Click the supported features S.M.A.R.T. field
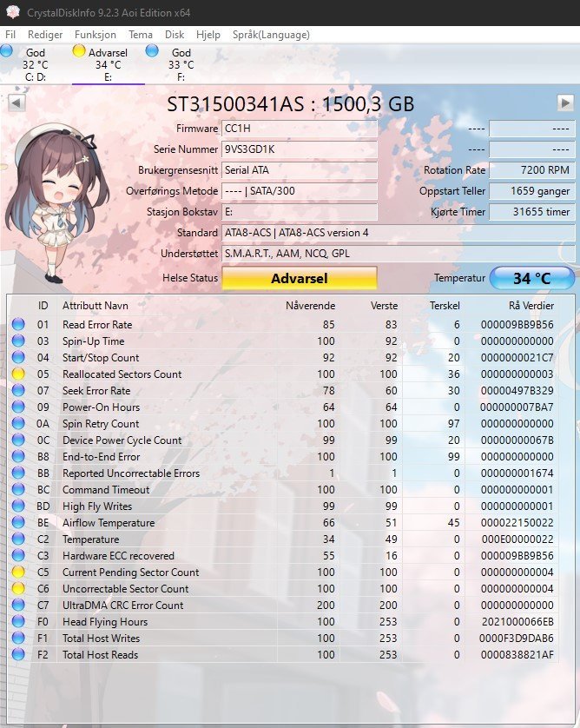The height and width of the screenshot is (728, 580). coord(399,254)
